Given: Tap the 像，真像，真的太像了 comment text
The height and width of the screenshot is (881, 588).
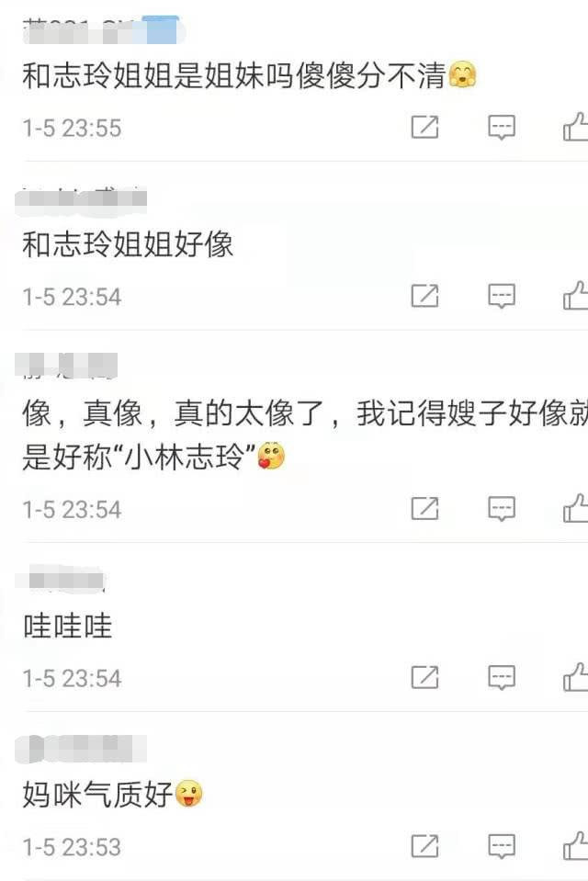Looking at the screenshot, I should click(305, 435).
